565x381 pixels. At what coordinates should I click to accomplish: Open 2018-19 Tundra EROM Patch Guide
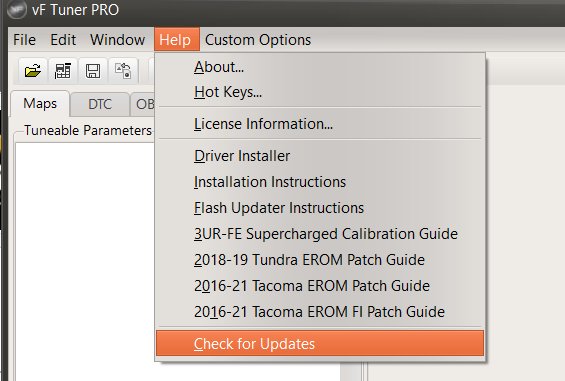320,260
